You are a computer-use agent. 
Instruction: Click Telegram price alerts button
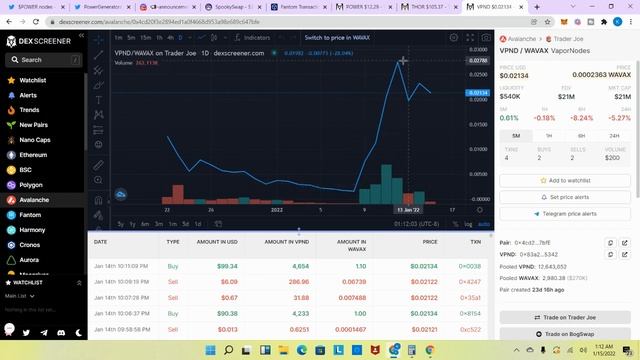[x=565, y=214]
